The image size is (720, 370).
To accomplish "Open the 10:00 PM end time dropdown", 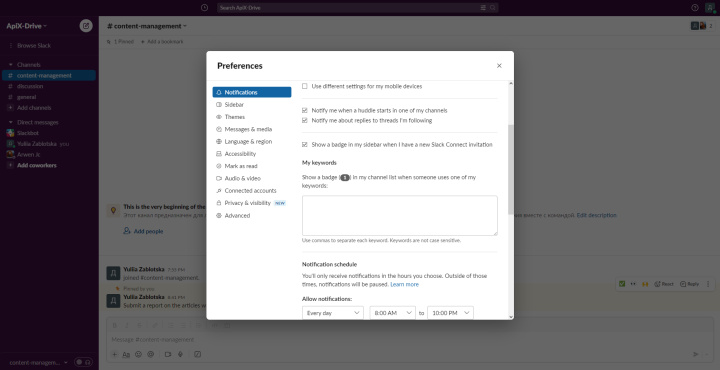I will (x=450, y=313).
